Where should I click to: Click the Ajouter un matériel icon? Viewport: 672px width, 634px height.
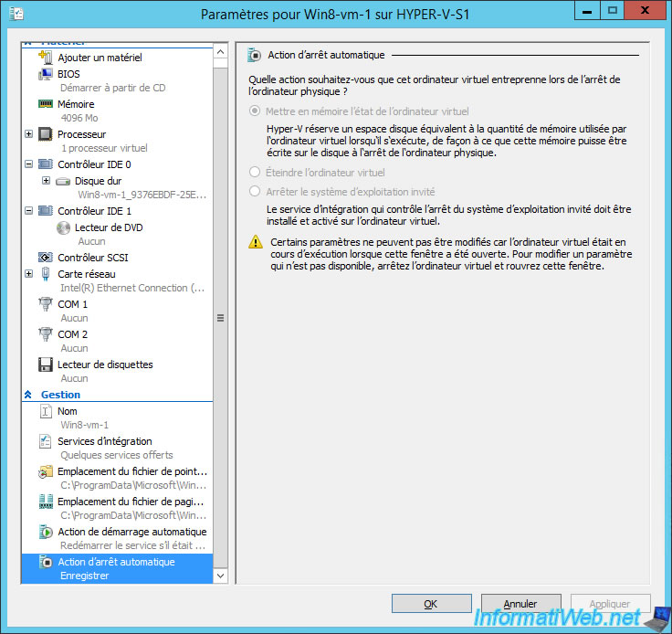tap(46, 57)
